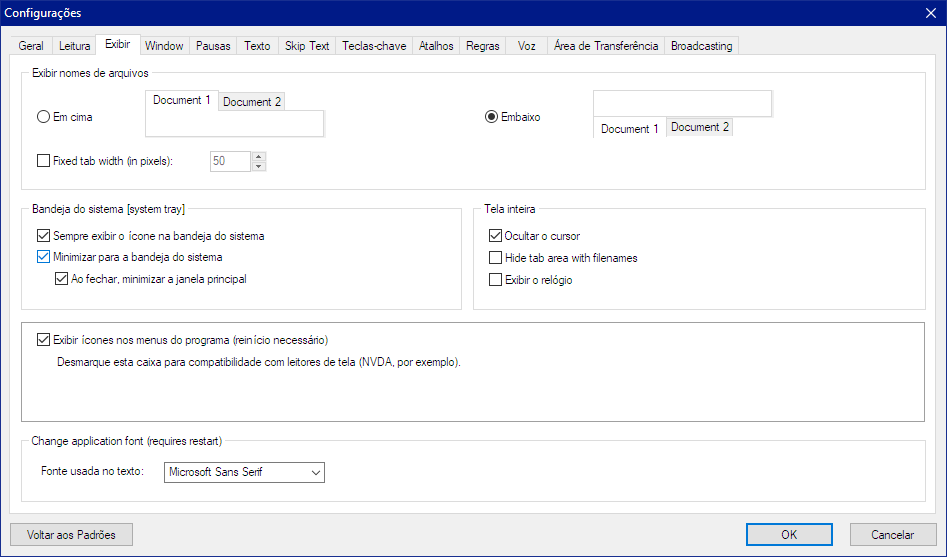Image resolution: width=947 pixels, height=557 pixels.
Task: Open the 'Teclas-chave' tab
Action: (x=374, y=46)
